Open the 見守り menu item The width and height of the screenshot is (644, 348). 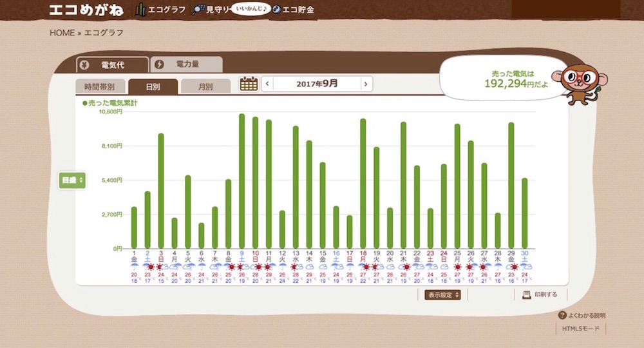(211, 10)
